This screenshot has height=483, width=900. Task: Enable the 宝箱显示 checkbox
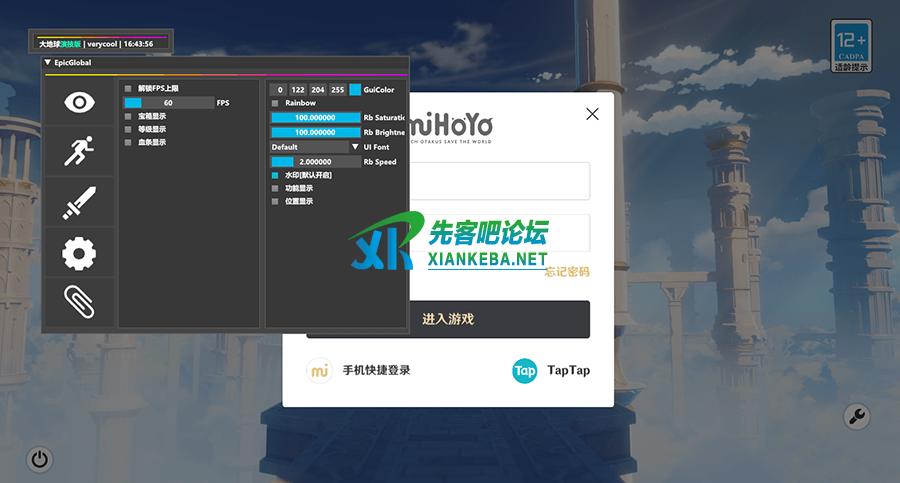click(x=128, y=116)
